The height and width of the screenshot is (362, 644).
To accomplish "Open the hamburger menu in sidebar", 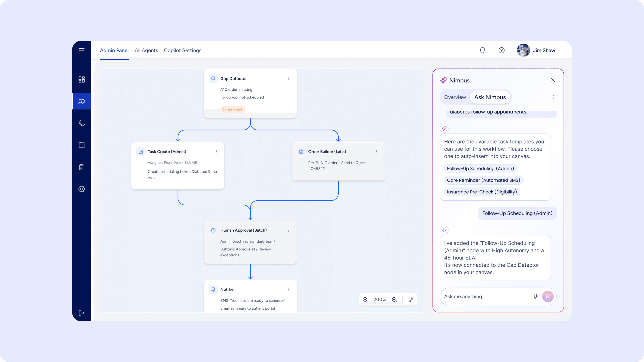I will tap(82, 50).
